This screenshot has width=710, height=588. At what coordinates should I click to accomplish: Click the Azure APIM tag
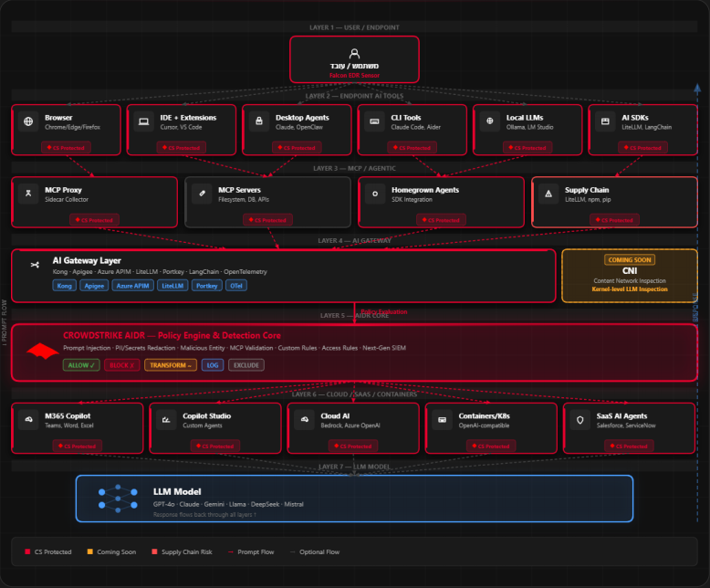(x=132, y=286)
